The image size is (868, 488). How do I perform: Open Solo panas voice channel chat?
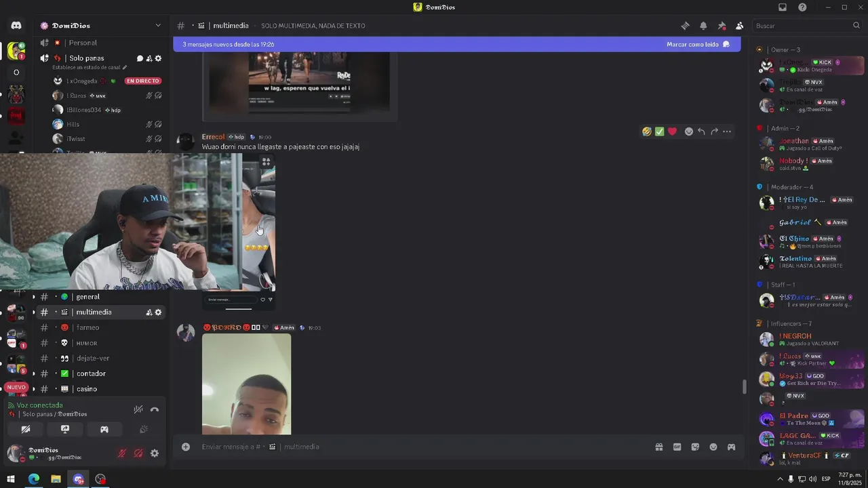tap(140, 58)
